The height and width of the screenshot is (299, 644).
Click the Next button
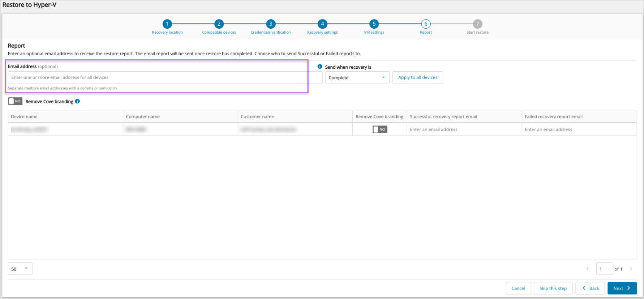pos(622,288)
